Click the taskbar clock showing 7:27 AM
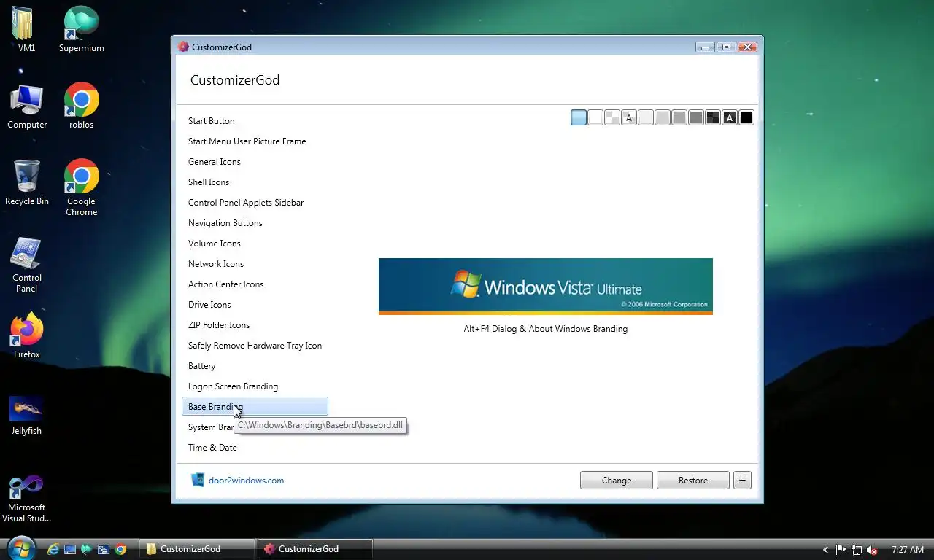Screen dimensions: 934x560 coord(908,550)
